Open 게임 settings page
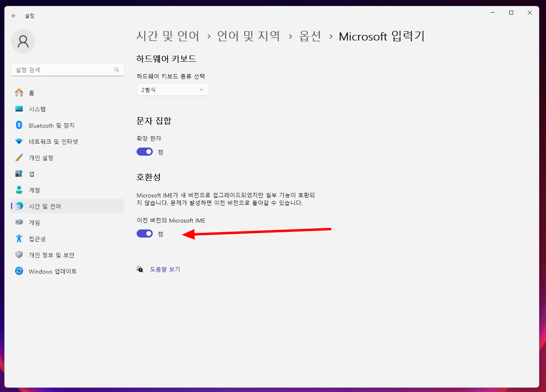The width and height of the screenshot is (546, 392). (68, 223)
